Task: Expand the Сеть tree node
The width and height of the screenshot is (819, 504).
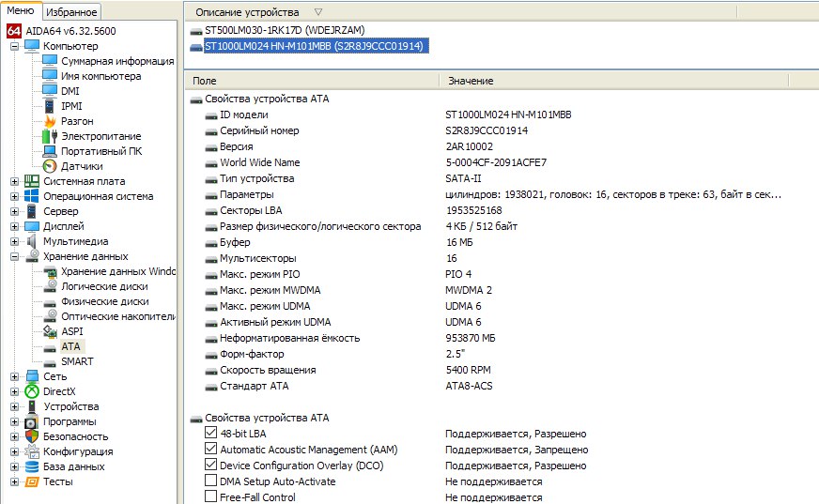Action: point(15,376)
